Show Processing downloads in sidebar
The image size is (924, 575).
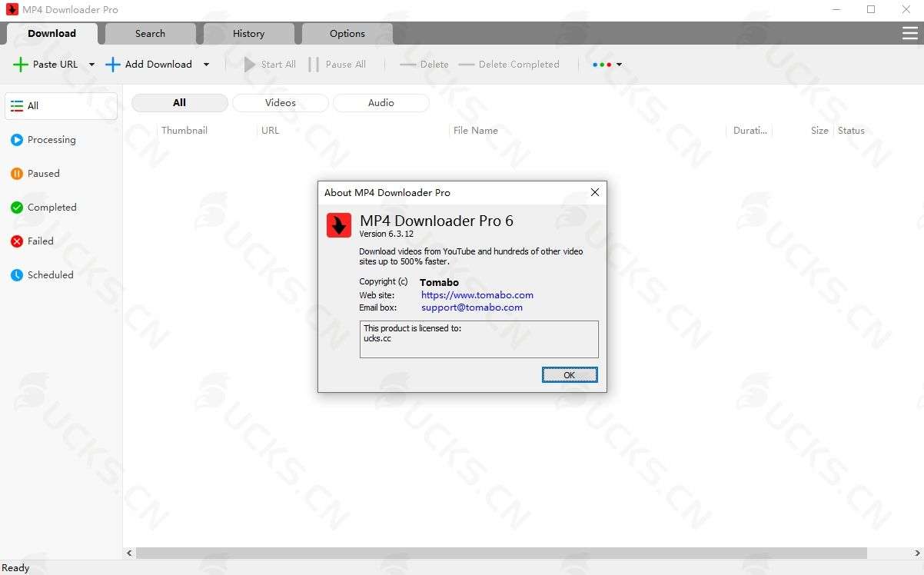tap(61, 140)
